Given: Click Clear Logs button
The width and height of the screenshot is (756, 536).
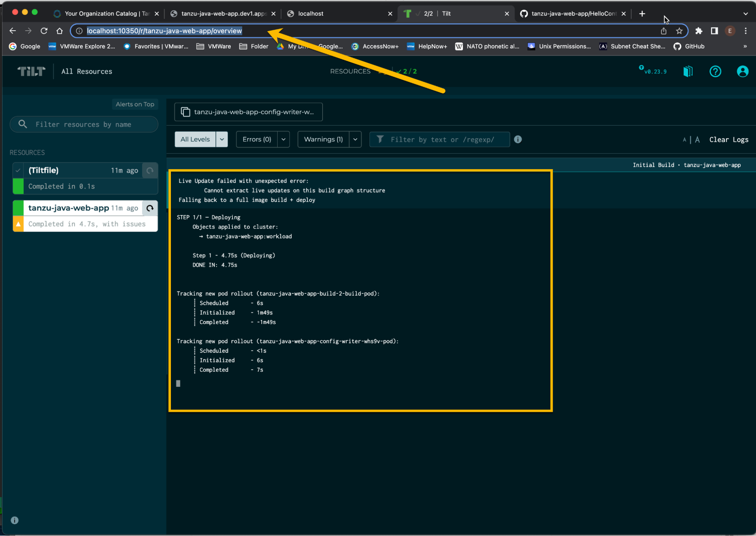Looking at the screenshot, I should pos(728,140).
